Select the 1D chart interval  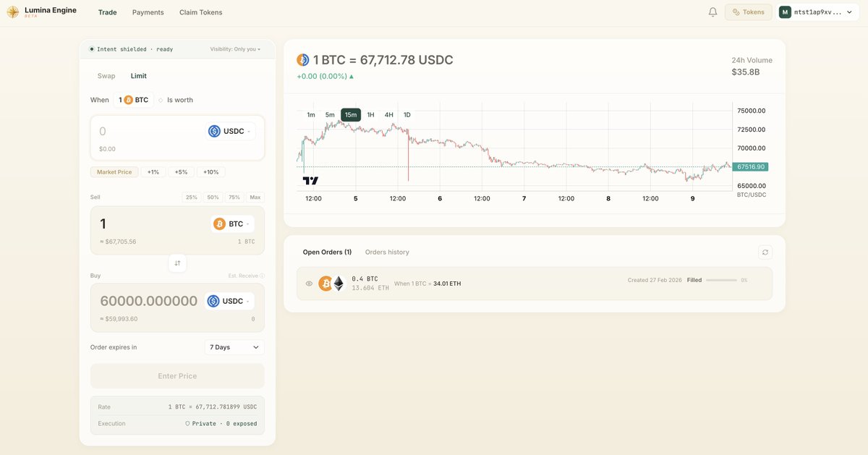(407, 115)
